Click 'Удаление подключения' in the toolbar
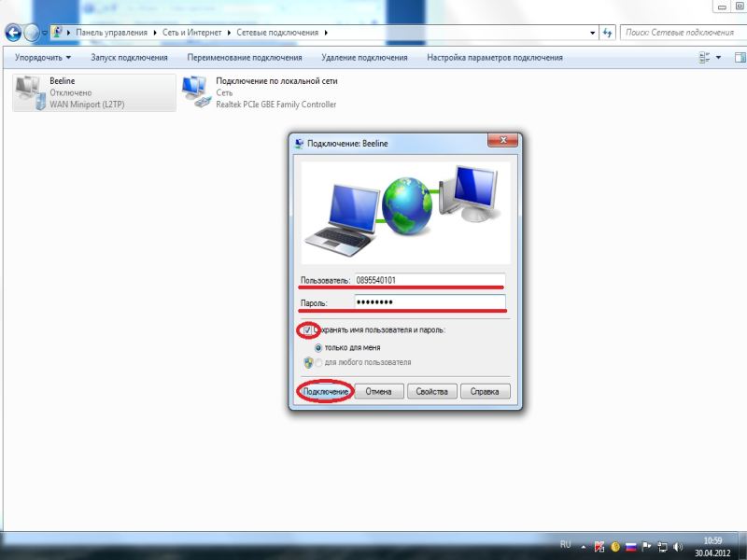This screenshot has height=560, width=747. 364,58
